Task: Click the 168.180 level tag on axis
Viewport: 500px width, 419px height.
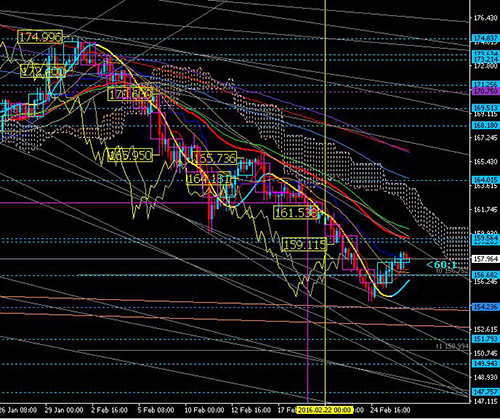Action: tap(486, 125)
